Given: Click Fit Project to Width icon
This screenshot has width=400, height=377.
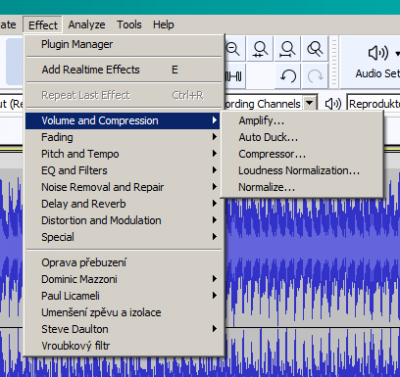Looking at the screenshot, I should pos(287,49).
